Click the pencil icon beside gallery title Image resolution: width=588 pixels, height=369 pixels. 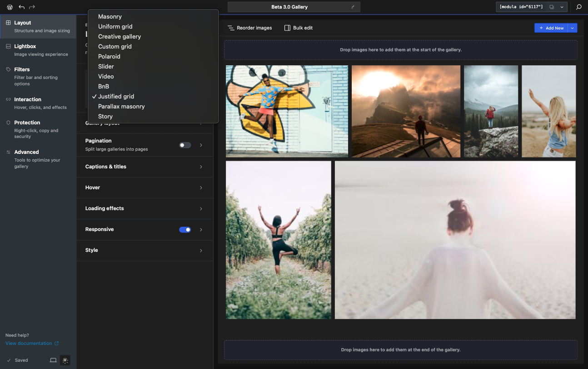(x=353, y=7)
